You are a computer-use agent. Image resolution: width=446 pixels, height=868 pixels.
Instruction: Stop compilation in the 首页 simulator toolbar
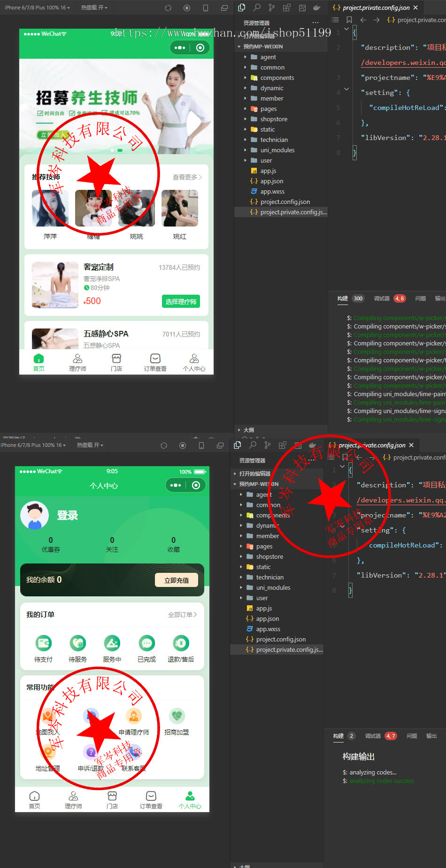[x=187, y=8]
